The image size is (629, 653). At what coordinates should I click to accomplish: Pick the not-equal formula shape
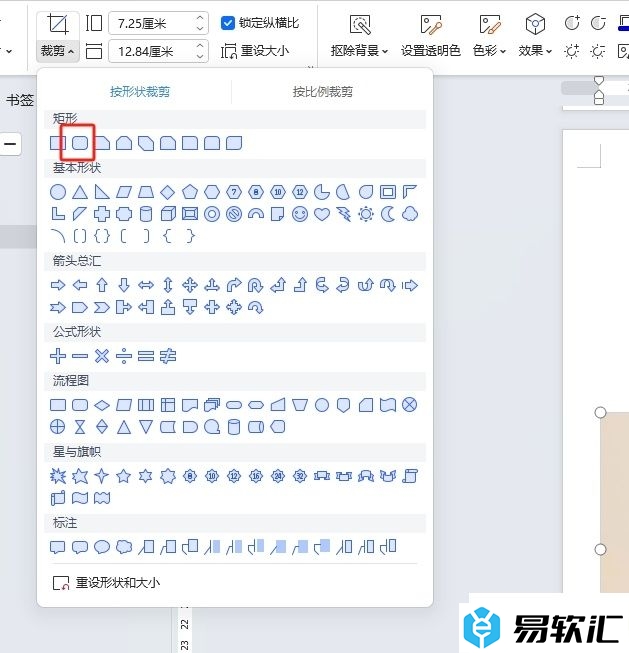point(168,356)
